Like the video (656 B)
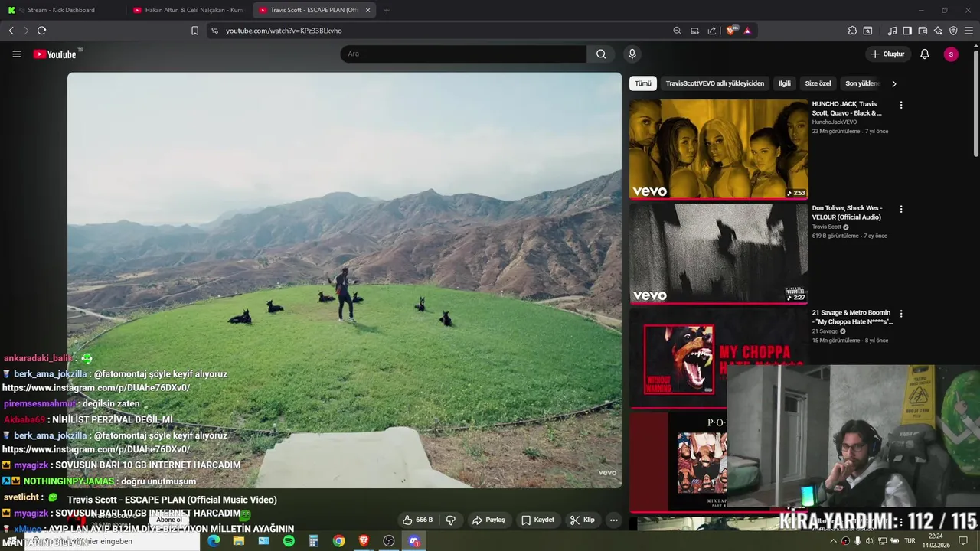The width and height of the screenshot is (980, 551). coord(418,520)
